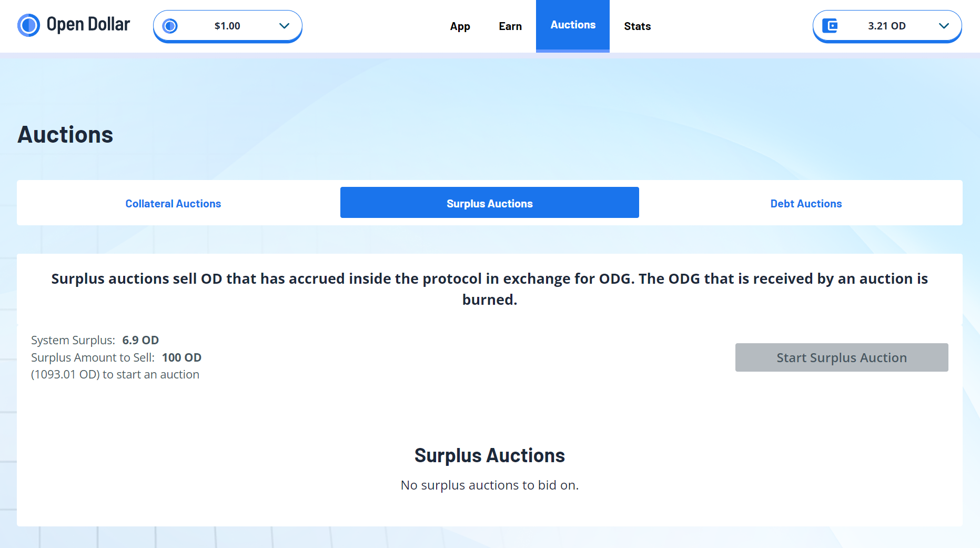Select the highlighted Surplus Auctions tab
980x548 pixels.
(489, 203)
